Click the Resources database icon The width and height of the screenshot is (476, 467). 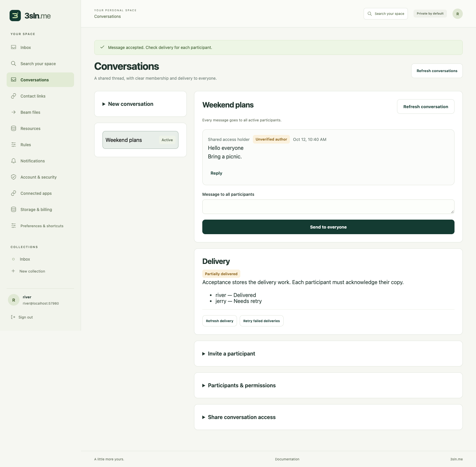(x=14, y=128)
